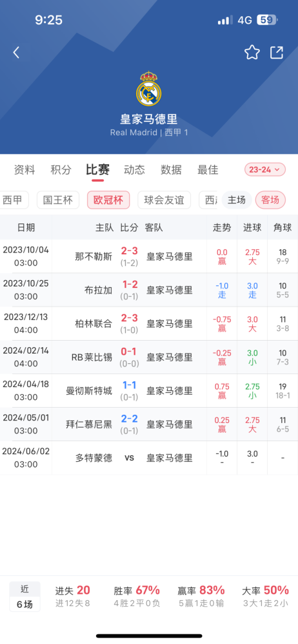Switch to the 积分 tab
The width and height of the screenshot is (298, 644).
[x=61, y=169]
